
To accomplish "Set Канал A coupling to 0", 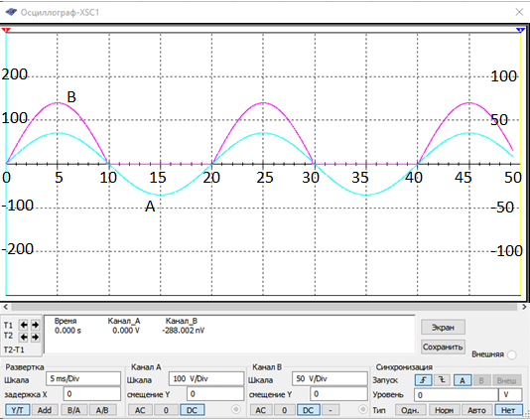I will point(166,410).
